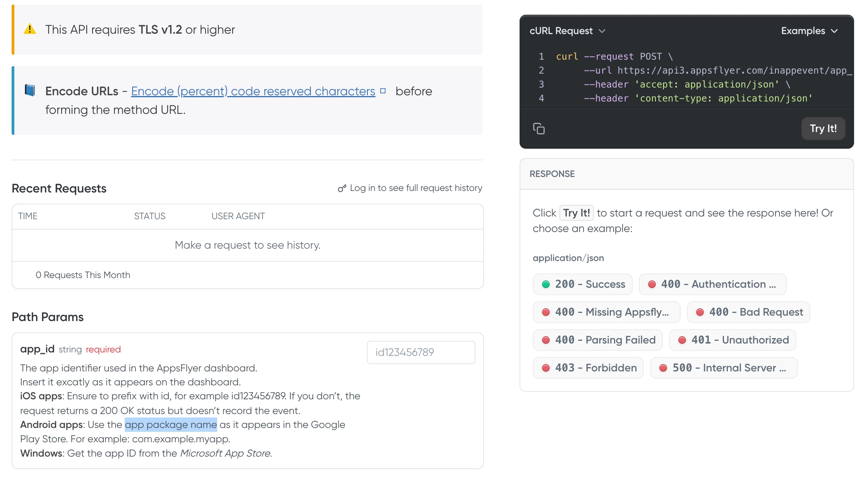Click the highlighted app package name text
The height and width of the screenshot is (481, 868).
(171, 425)
